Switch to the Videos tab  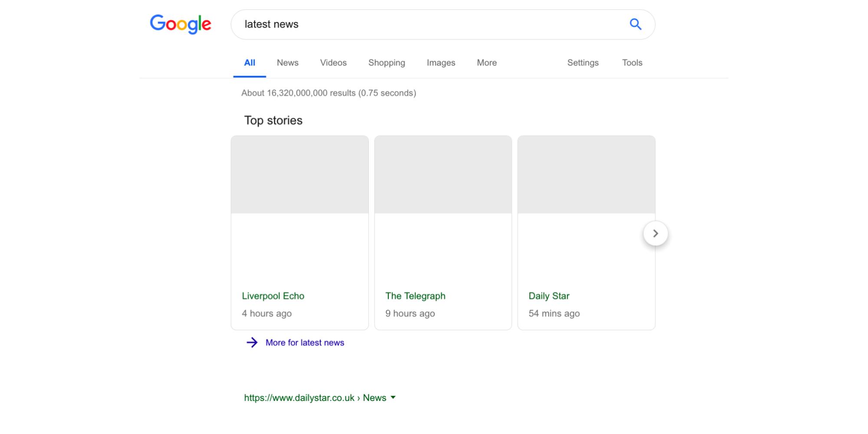(333, 62)
